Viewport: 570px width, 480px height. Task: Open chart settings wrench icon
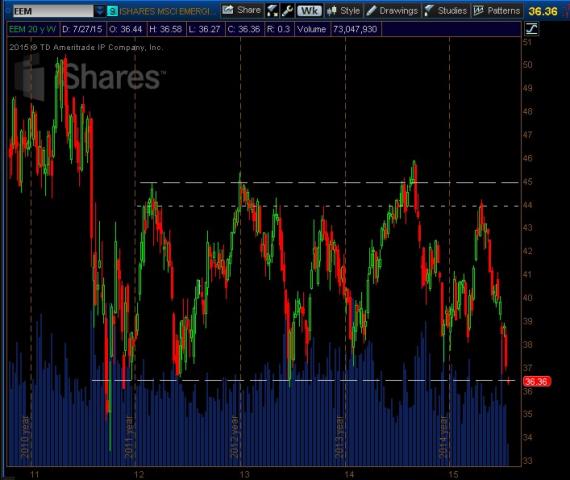tap(288, 11)
